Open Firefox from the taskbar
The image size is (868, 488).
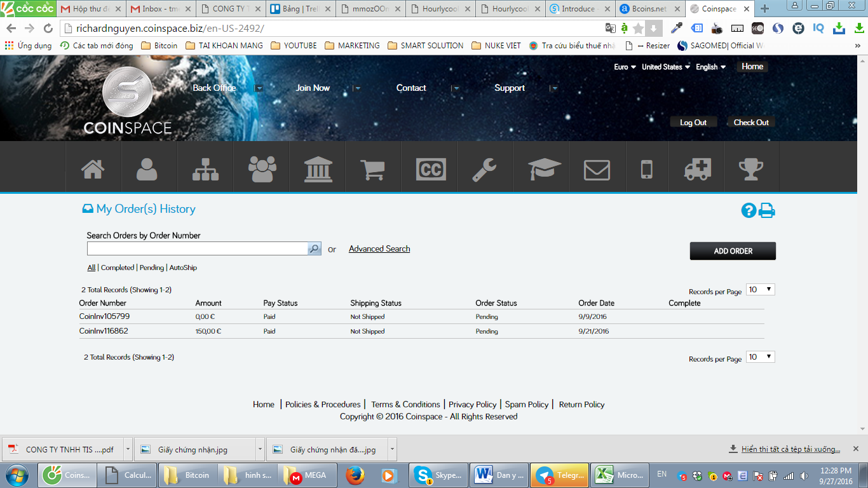click(355, 475)
